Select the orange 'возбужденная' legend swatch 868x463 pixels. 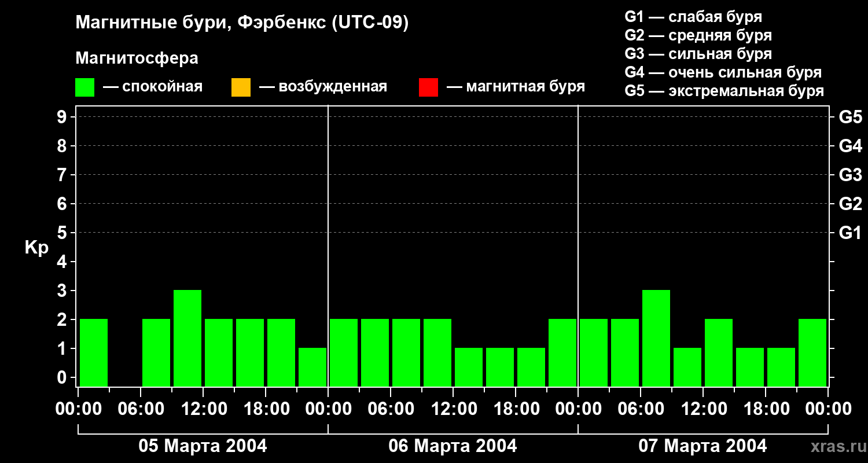[241, 87]
